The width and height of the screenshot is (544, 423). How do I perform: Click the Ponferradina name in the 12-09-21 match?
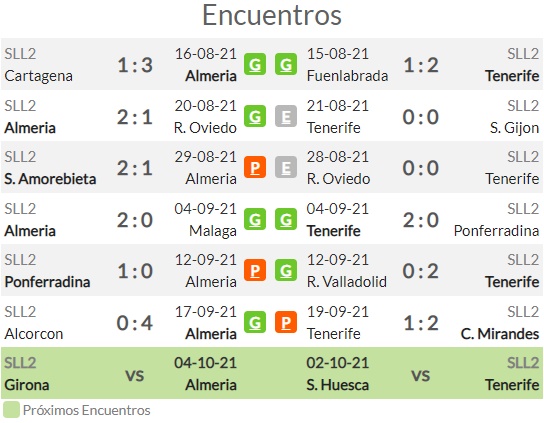click(x=47, y=282)
